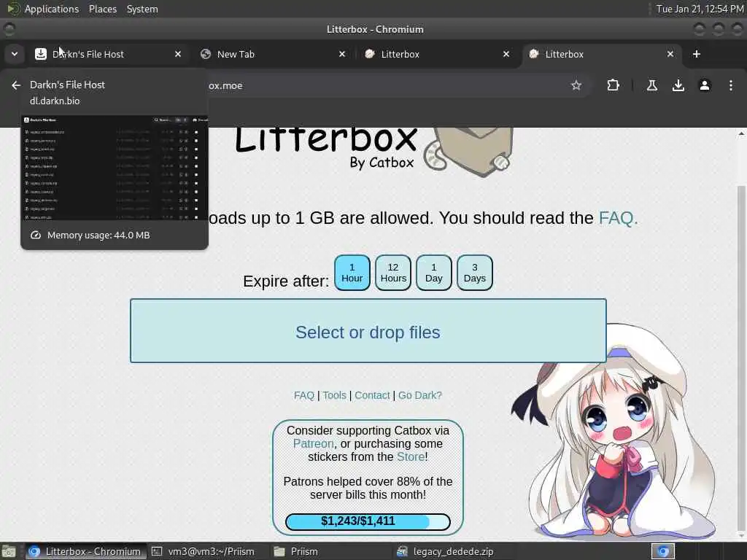Screen dimensions: 747x560
Task: Open the Store link
Action: click(x=410, y=456)
